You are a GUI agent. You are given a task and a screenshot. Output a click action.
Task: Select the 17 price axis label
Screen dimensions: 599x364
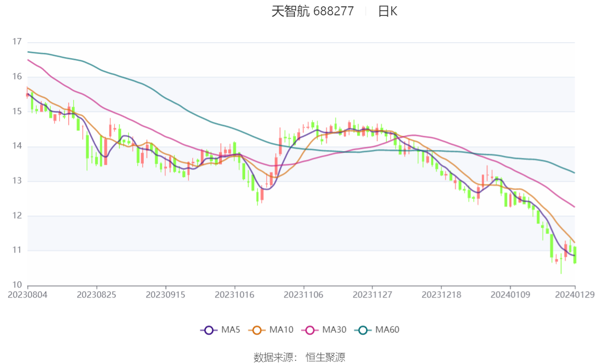[x=17, y=42]
